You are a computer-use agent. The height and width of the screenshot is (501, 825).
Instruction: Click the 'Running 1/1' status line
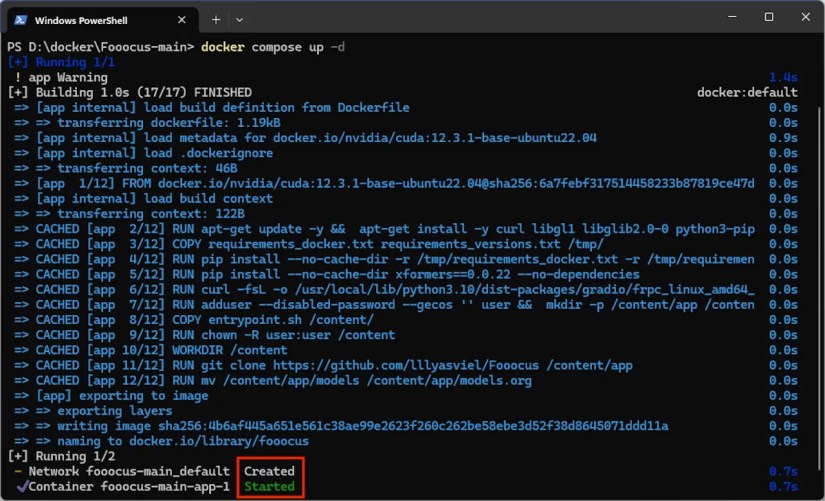61,62
